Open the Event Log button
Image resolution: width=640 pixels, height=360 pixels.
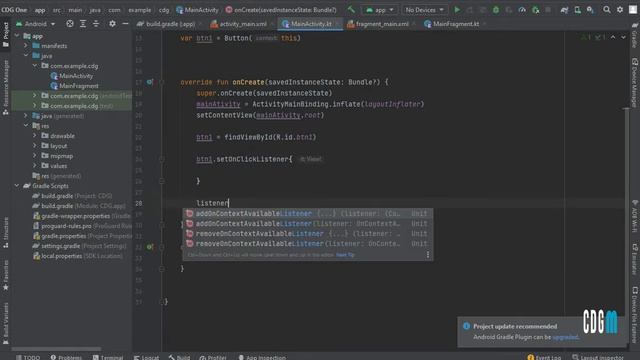tap(544, 357)
